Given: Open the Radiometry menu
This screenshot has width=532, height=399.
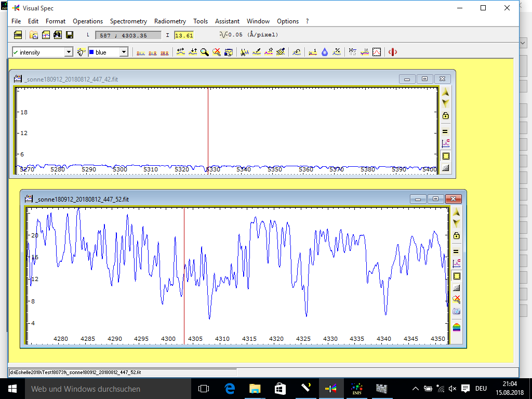Looking at the screenshot, I should pos(170,21).
